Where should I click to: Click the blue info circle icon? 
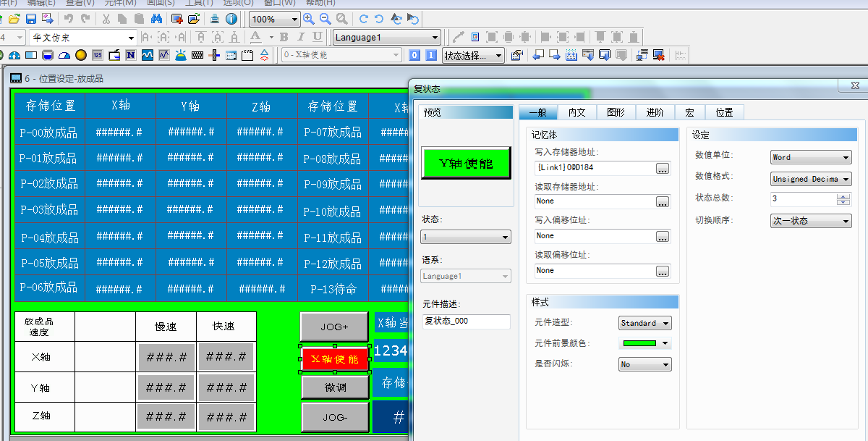click(x=231, y=19)
